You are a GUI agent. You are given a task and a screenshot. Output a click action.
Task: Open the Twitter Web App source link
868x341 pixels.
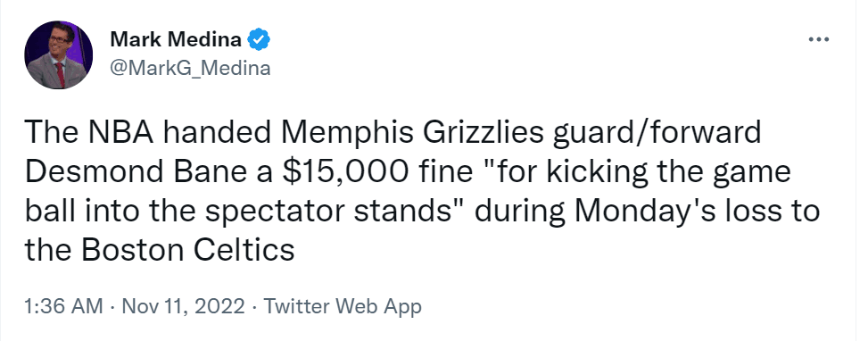coord(342,305)
